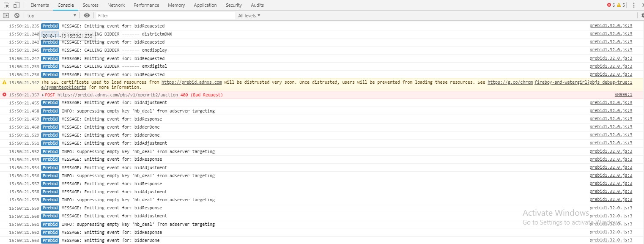Click the 'districtmDMX' bidder text
Image resolution: width=644 pixels, height=244 pixels.
click(x=157, y=34)
